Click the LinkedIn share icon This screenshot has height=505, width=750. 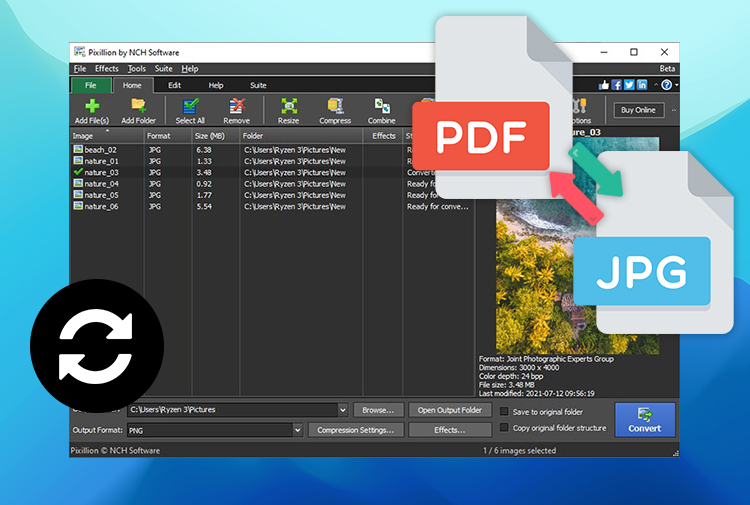[641, 85]
